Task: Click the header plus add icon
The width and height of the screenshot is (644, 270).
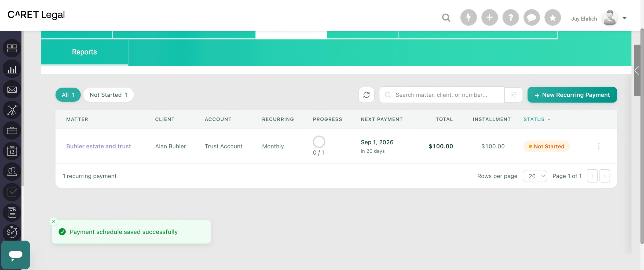Action: (489, 18)
